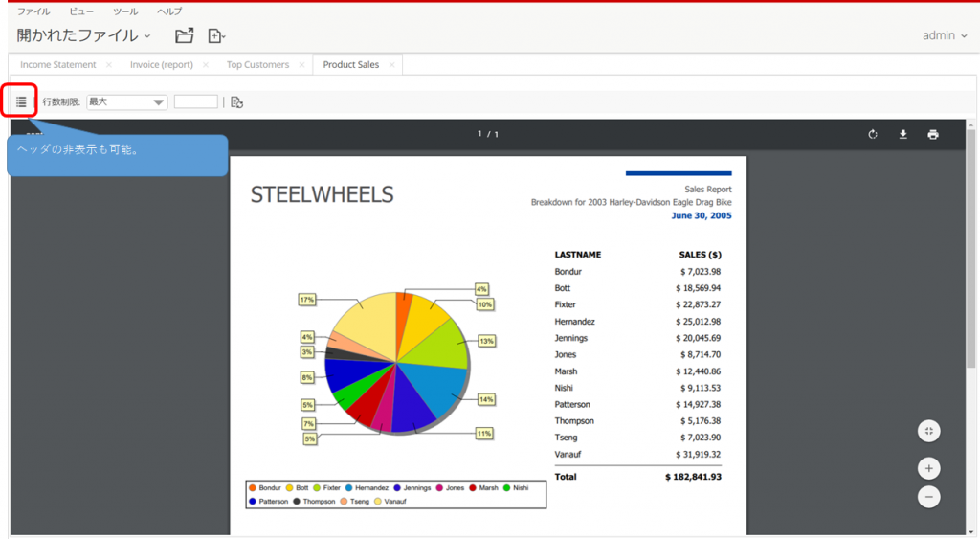Screen dimensions: 980x539
Task: Click the Patterson lastname in the table
Action: (572, 405)
